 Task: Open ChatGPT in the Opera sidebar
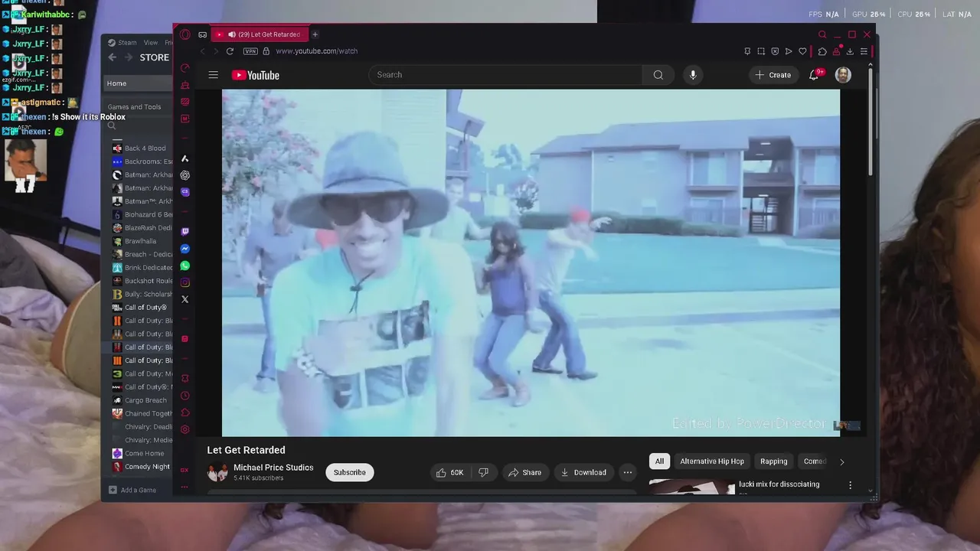click(x=185, y=175)
